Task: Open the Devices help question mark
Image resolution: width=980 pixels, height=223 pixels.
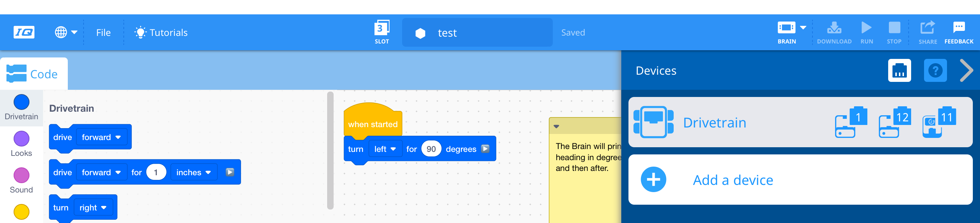Action: pos(935,70)
